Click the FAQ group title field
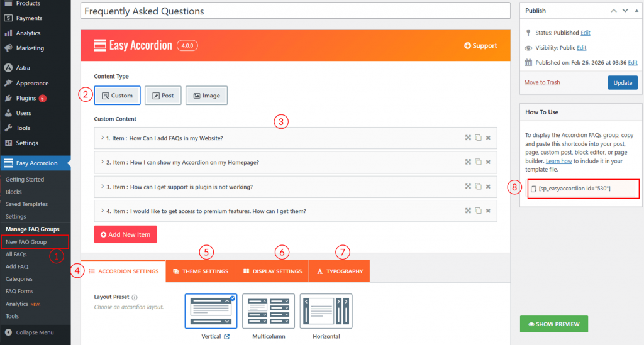644x345 pixels. click(x=295, y=11)
